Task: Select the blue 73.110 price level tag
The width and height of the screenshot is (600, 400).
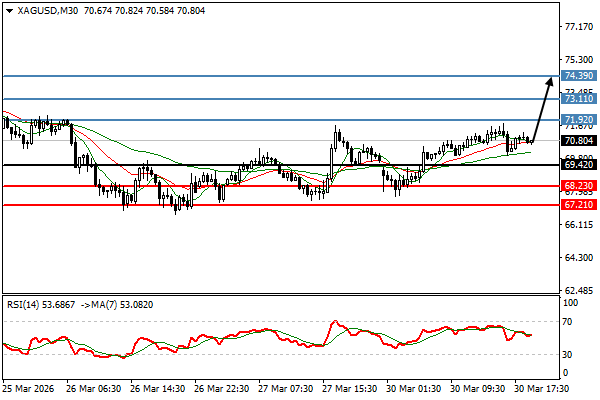Action: coord(580,99)
